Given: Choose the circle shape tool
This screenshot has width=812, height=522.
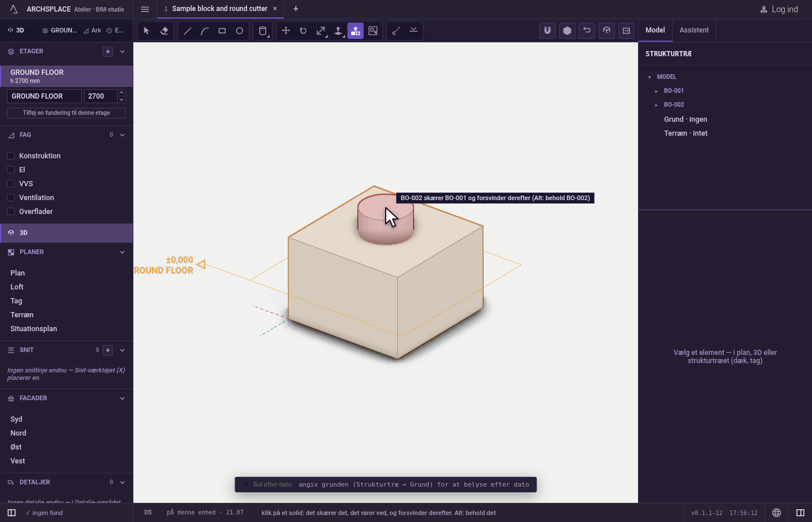Looking at the screenshot, I should point(240,31).
